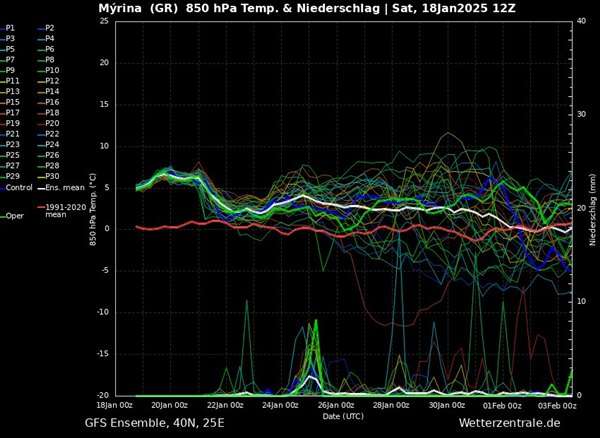The width and height of the screenshot is (600, 438).
Task: Click the Niederschlag (mm) right axis label
Action: 593,208
